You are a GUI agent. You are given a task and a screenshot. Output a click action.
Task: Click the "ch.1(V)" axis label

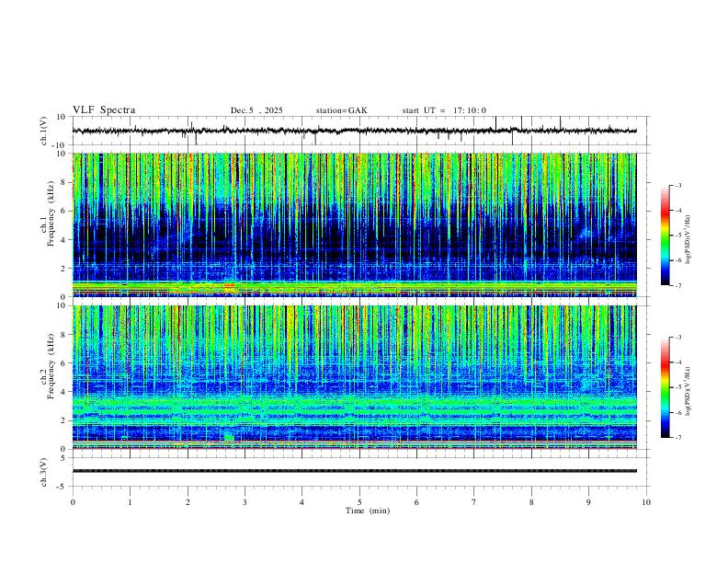tap(45, 131)
